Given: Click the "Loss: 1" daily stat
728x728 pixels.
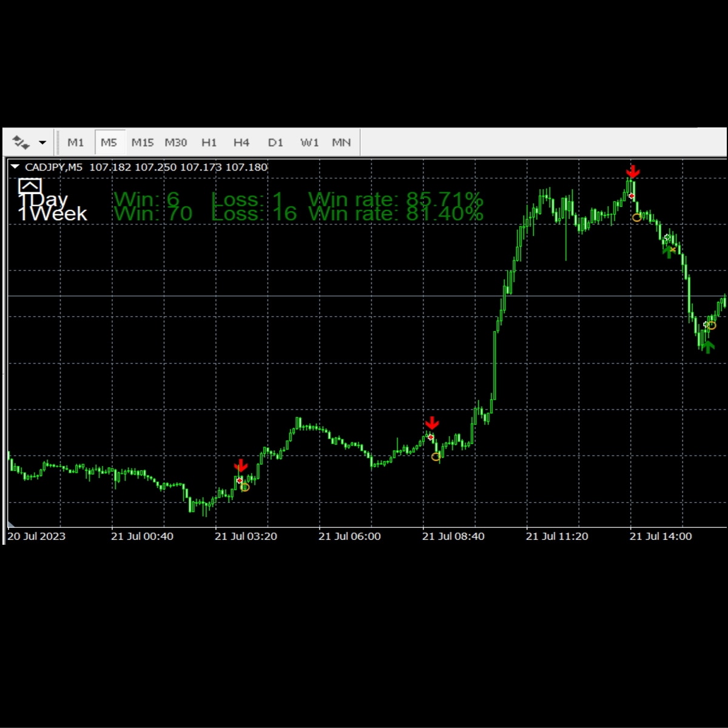Looking at the screenshot, I should click(x=248, y=199).
